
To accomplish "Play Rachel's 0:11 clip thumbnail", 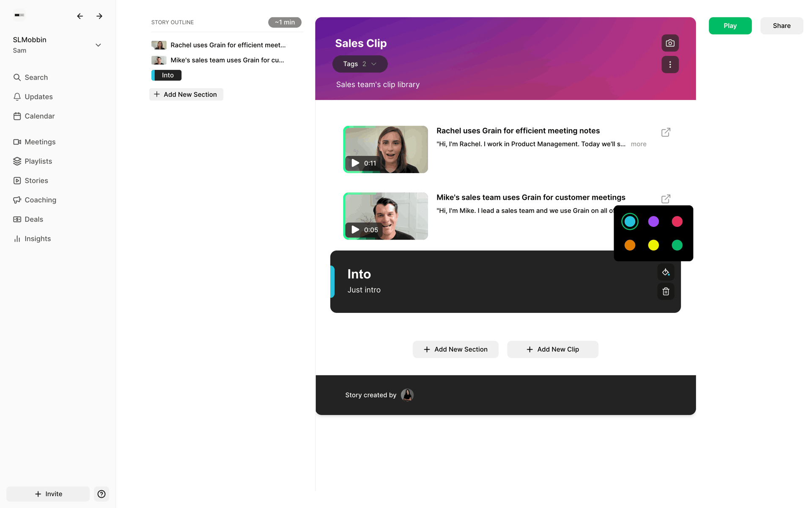I will point(385,149).
